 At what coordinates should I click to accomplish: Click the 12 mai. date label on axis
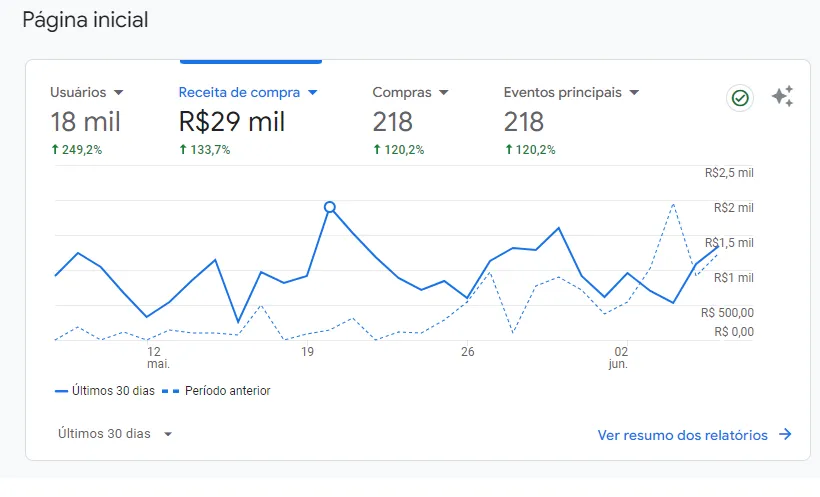153,358
